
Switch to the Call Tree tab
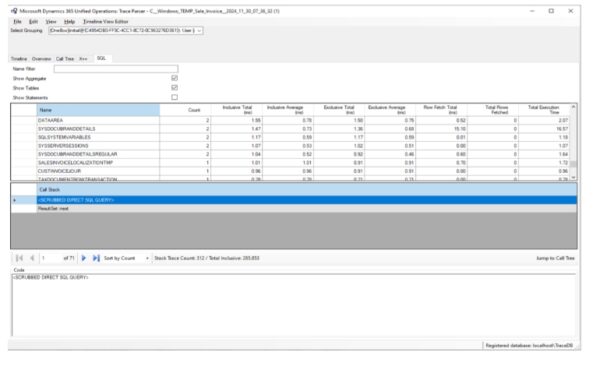65,59
